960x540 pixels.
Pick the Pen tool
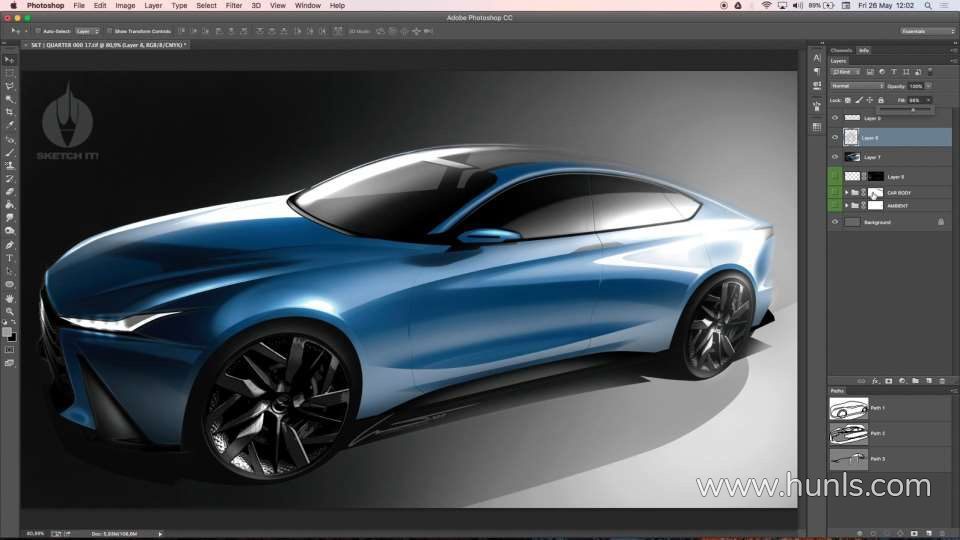pyautogui.click(x=10, y=245)
